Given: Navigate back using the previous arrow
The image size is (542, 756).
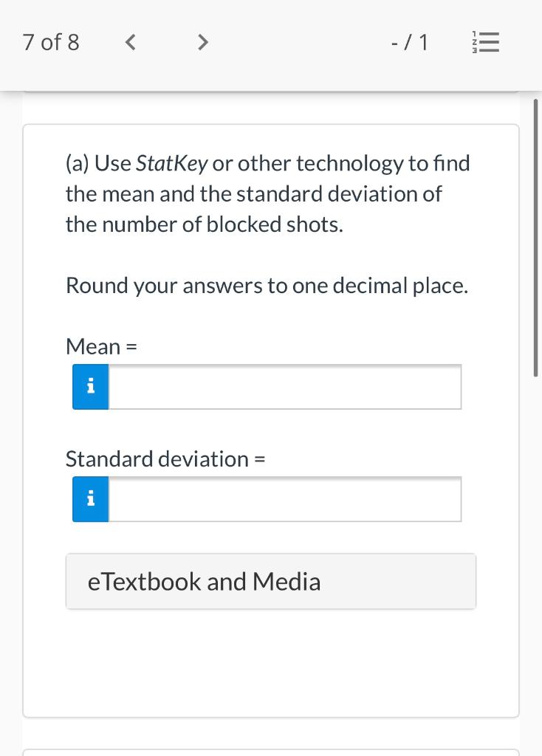Looking at the screenshot, I should point(130,42).
